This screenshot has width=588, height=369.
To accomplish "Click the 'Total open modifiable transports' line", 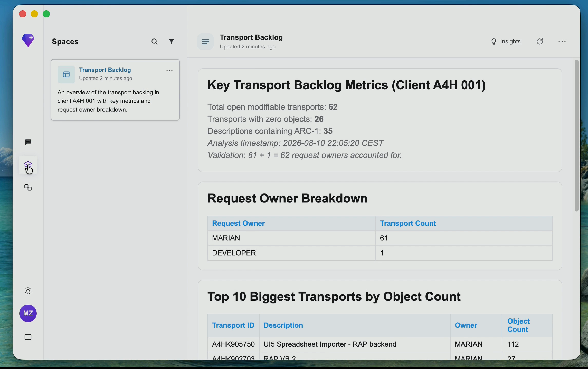I will (272, 107).
